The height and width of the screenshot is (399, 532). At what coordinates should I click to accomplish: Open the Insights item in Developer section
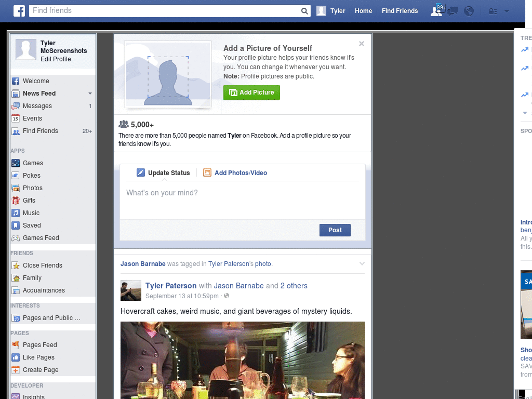click(34, 396)
